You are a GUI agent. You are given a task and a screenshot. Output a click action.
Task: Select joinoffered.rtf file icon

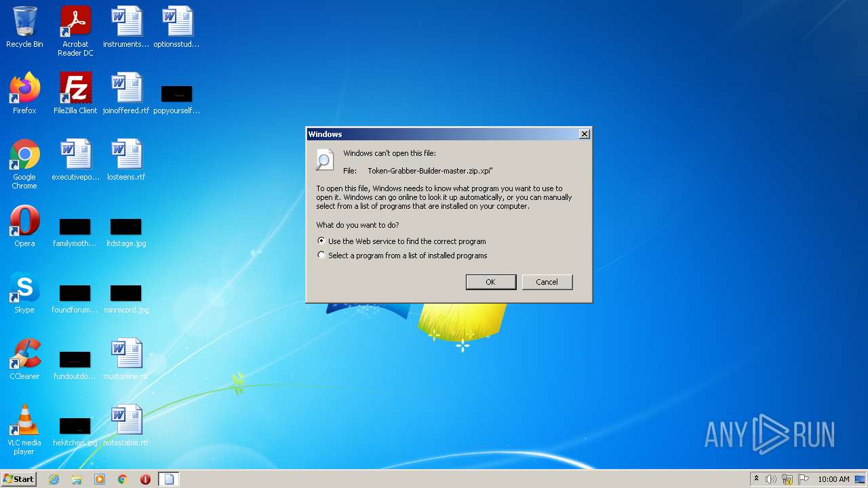tap(126, 94)
